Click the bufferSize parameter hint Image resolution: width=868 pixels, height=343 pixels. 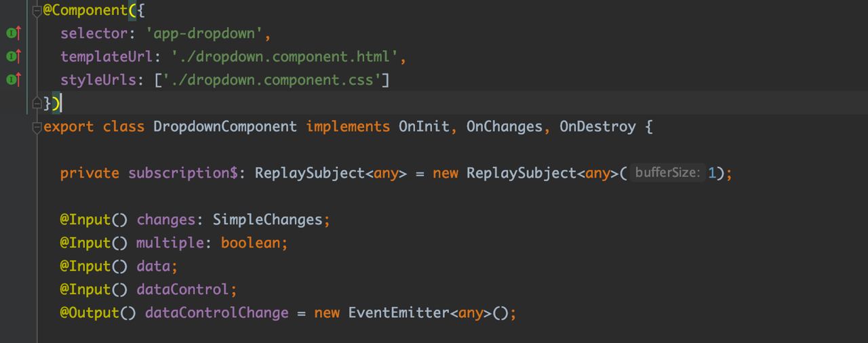coord(667,173)
